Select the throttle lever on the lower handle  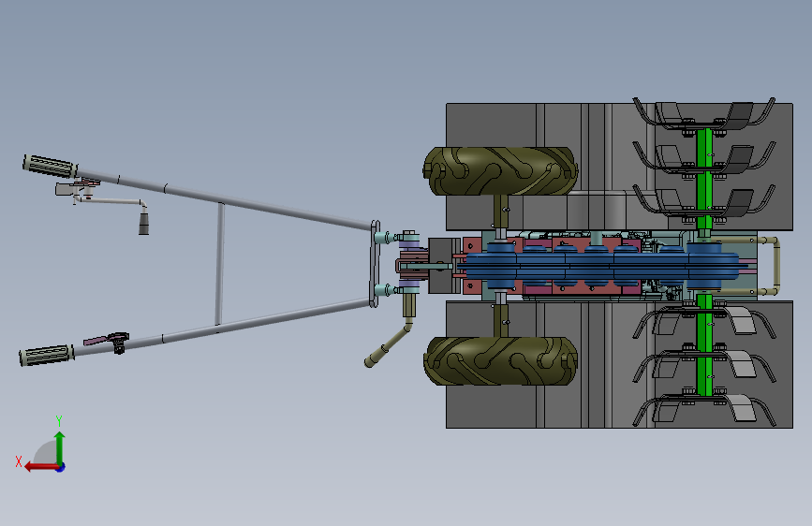click(107, 341)
